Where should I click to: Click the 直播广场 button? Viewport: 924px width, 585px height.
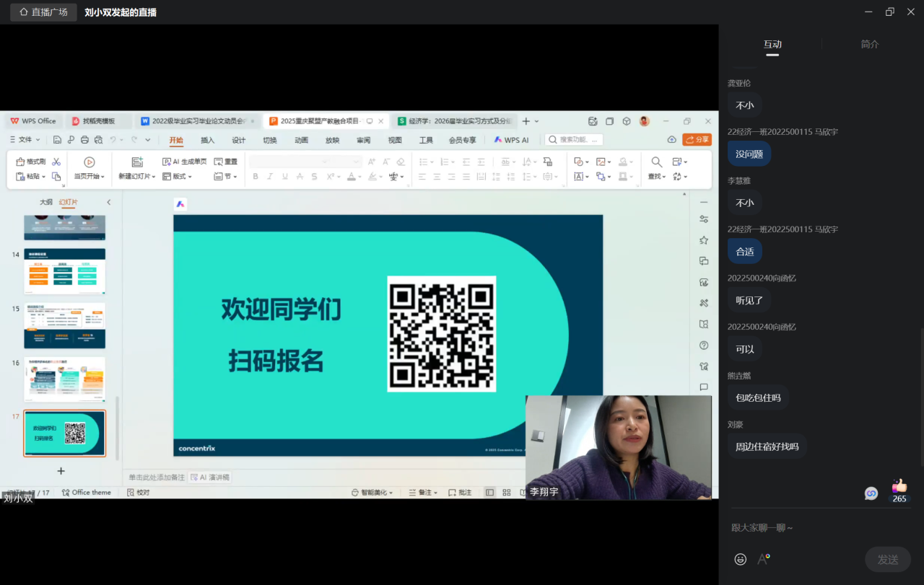pyautogui.click(x=43, y=12)
